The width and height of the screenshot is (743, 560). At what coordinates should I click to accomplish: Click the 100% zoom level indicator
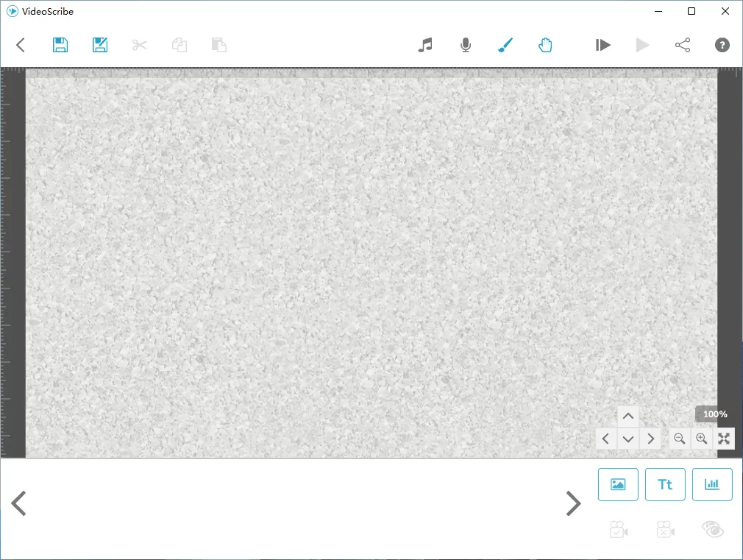[713, 414]
